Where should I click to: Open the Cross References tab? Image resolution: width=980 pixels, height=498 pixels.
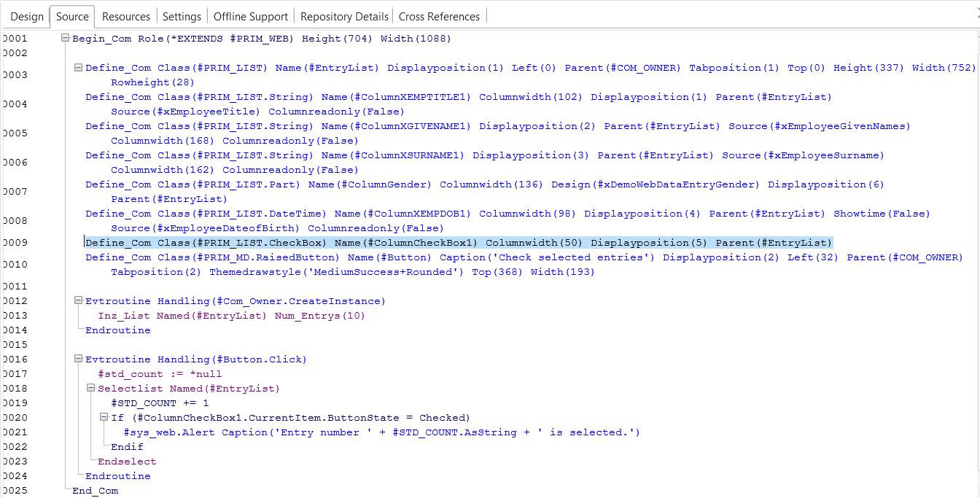(439, 15)
